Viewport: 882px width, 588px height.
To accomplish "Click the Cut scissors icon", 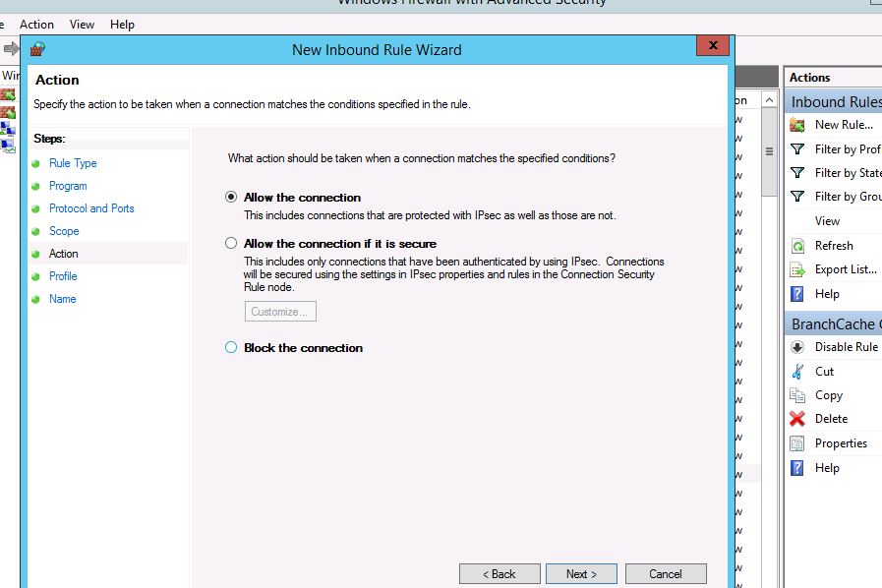I will pos(797,372).
